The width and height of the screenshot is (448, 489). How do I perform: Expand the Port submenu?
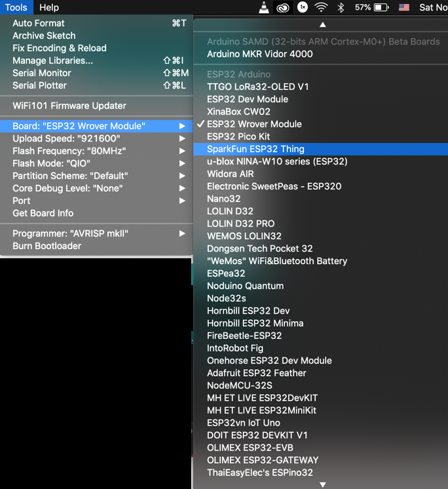pyautogui.click(x=96, y=201)
